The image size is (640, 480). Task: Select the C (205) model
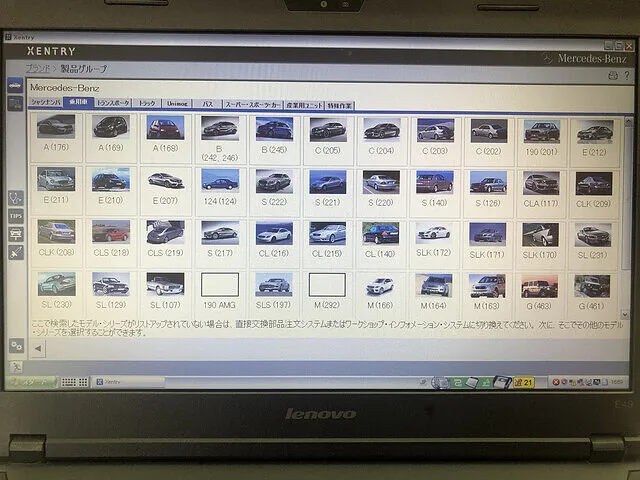328,129
